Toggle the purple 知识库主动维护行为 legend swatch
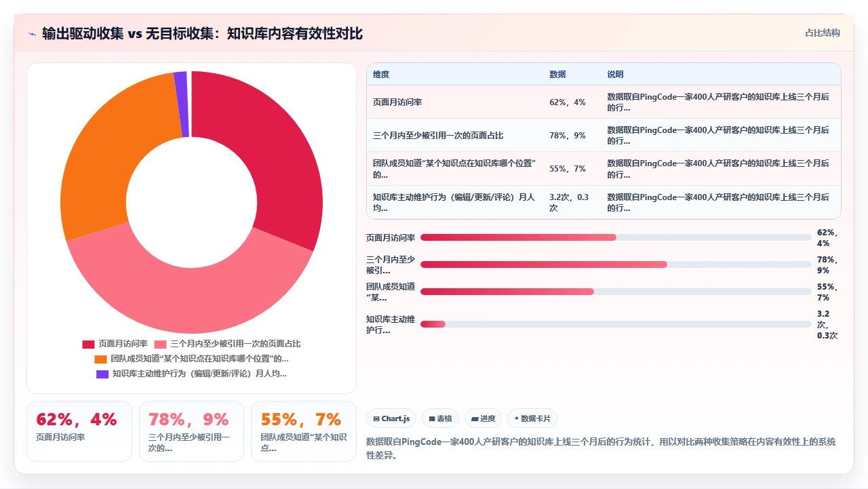Screen dimensions: 868x489 tap(102, 374)
